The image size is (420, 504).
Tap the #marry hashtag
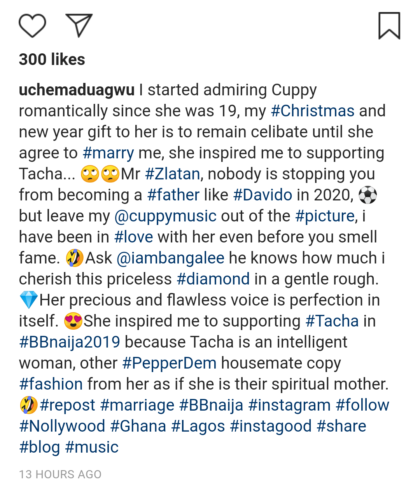(108, 153)
